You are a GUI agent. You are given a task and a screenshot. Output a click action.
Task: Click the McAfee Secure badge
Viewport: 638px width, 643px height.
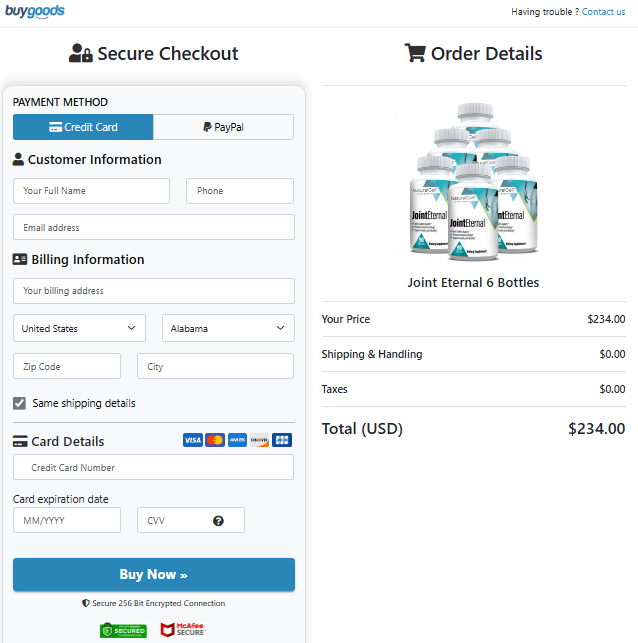point(183,629)
